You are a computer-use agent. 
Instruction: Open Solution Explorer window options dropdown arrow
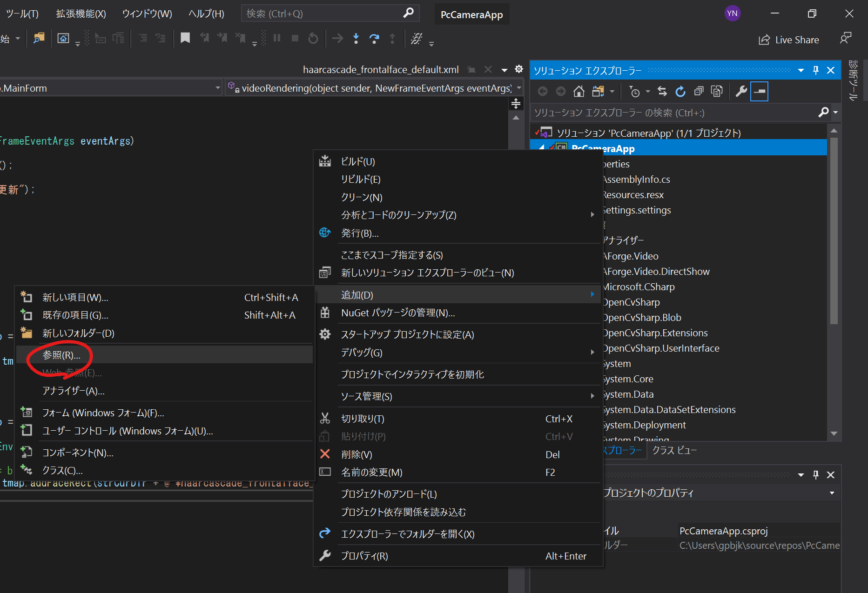(x=801, y=71)
